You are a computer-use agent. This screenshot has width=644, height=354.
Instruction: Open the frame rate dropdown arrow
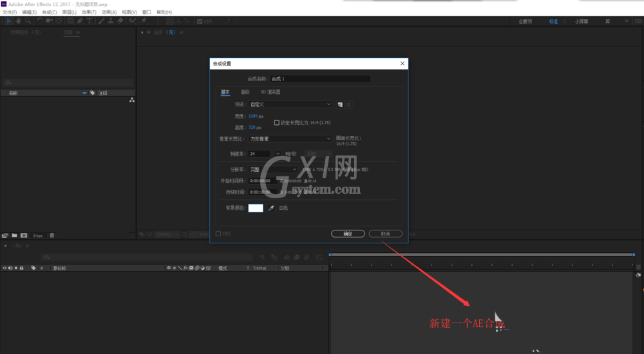pyautogui.click(x=278, y=154)
